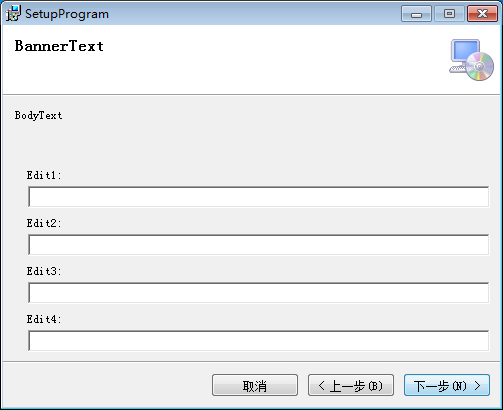This screenshot has height=410, width=503.
Task: Click the Edit2: label
Action: 44,223
